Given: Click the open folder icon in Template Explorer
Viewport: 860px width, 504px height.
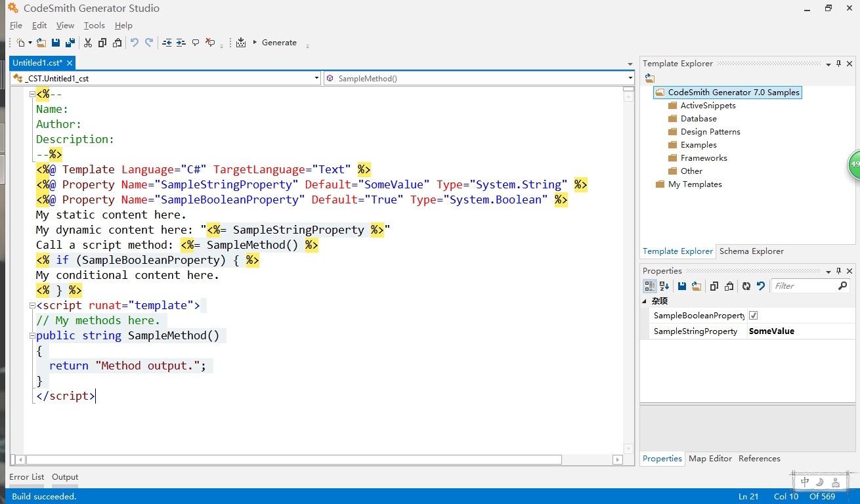Looking at the screenshot, I should 649,78.
